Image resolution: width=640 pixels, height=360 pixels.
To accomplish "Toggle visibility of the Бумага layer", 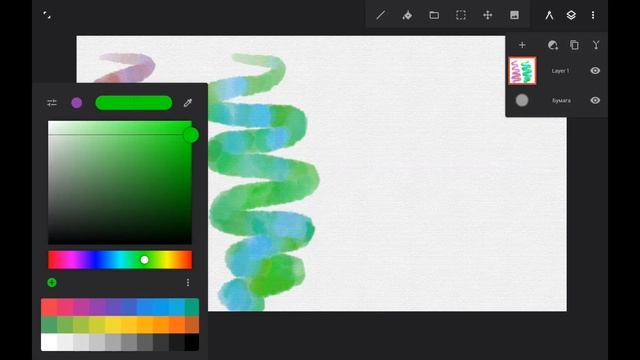I will point(595,100).
